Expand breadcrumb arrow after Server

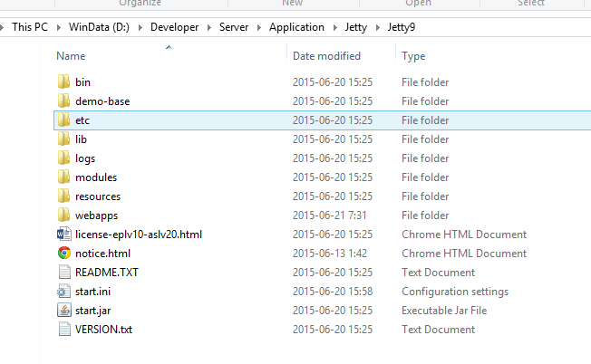(259, 27)
